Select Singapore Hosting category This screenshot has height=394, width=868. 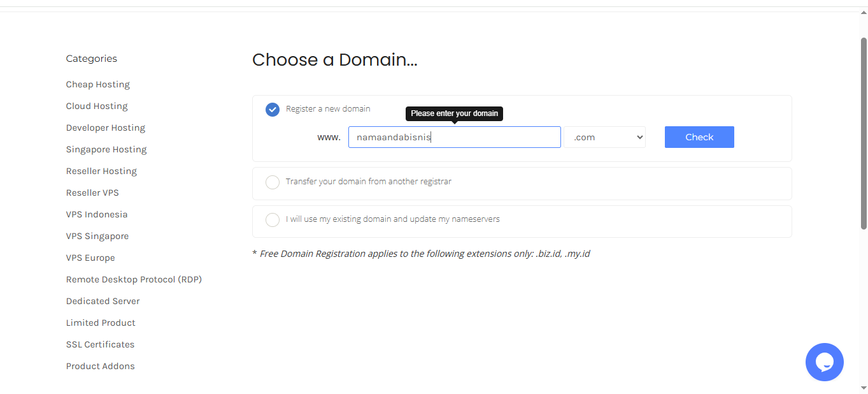[106, 150]
